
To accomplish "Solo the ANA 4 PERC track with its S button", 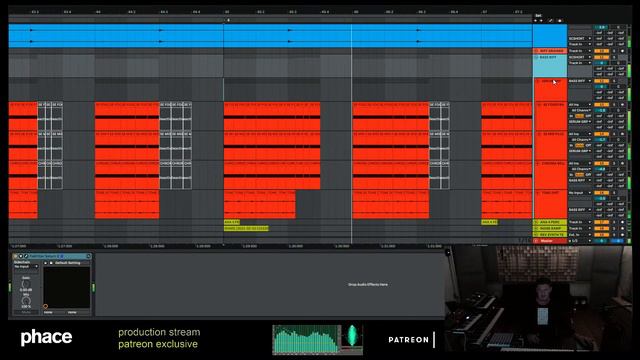I will (614, 222).
